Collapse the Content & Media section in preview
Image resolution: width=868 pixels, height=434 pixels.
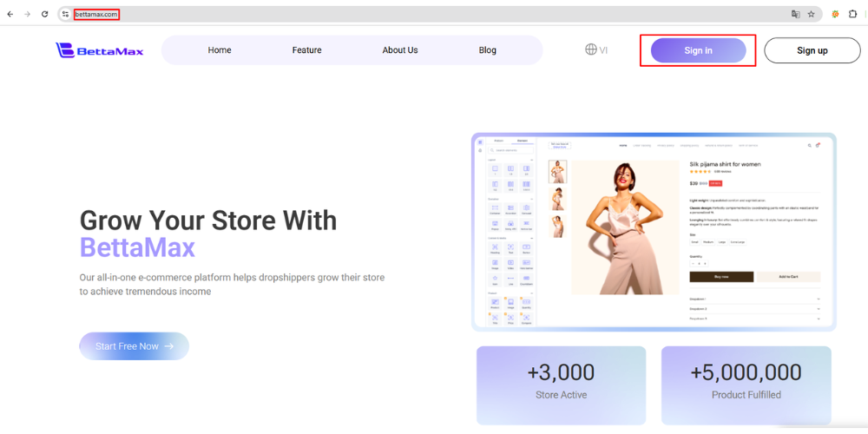(x=531, y=238)
